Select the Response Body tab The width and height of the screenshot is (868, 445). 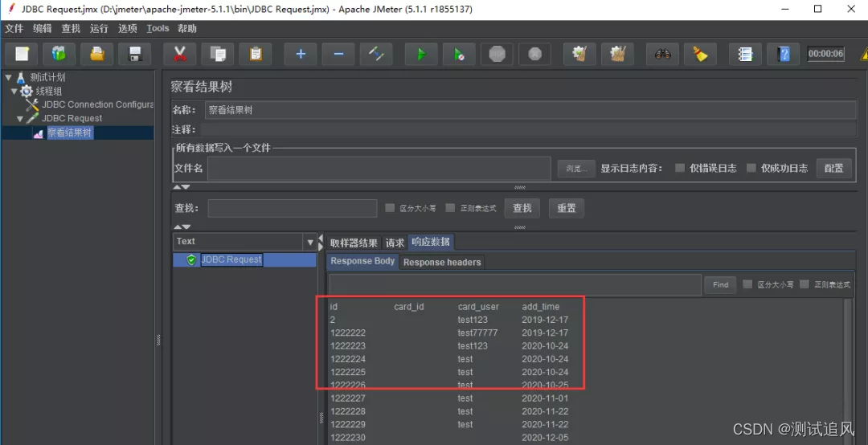(x=362, y=261)
